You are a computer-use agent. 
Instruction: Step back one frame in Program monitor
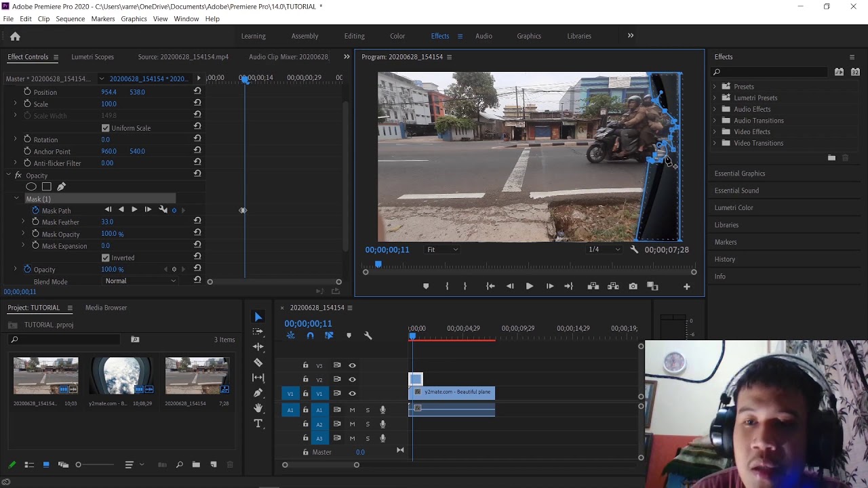coord(510,286)
